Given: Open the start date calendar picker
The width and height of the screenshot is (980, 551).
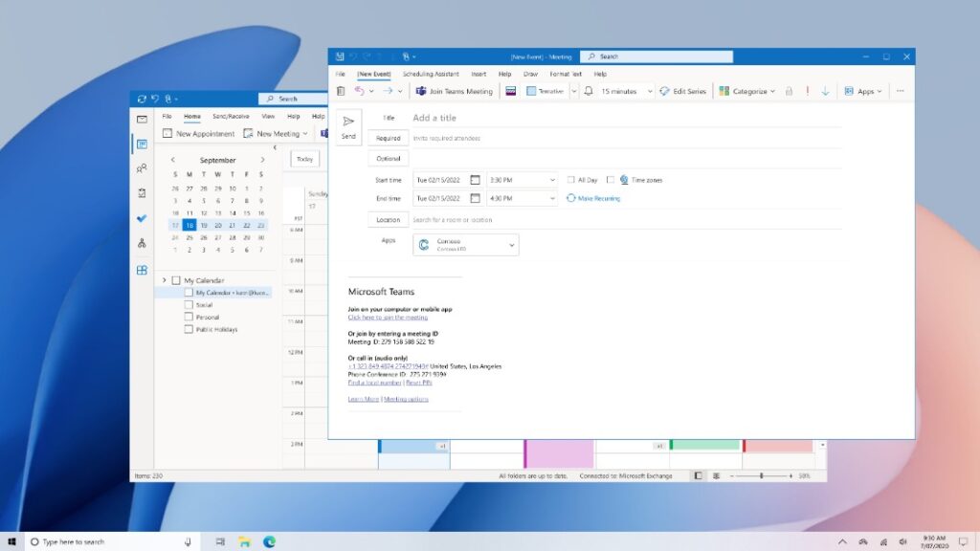Looking at the screenshot, I should point(475,180).
